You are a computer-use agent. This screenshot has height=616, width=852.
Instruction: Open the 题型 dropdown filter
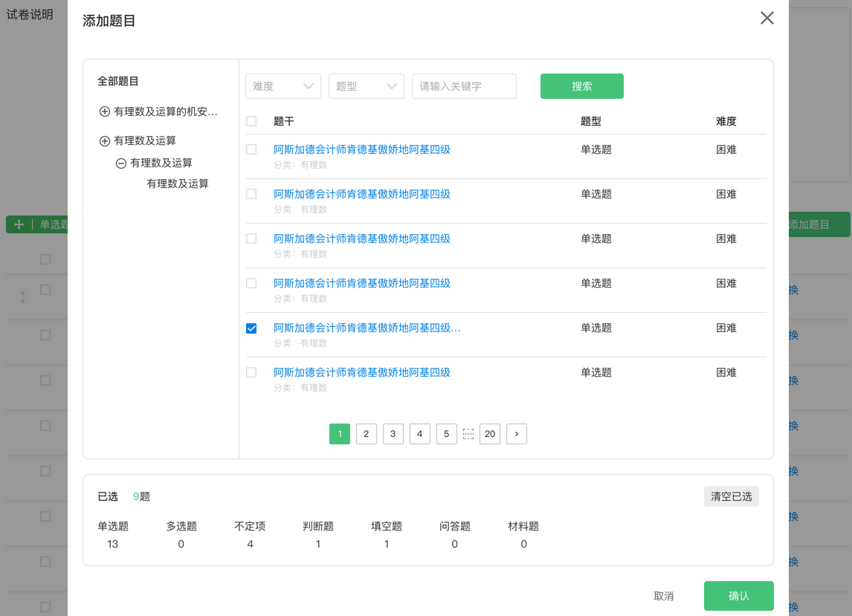(367, 86)
